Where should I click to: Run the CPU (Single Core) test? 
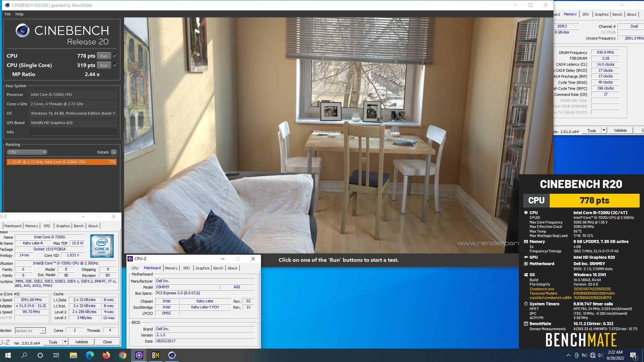coord(104,65)
